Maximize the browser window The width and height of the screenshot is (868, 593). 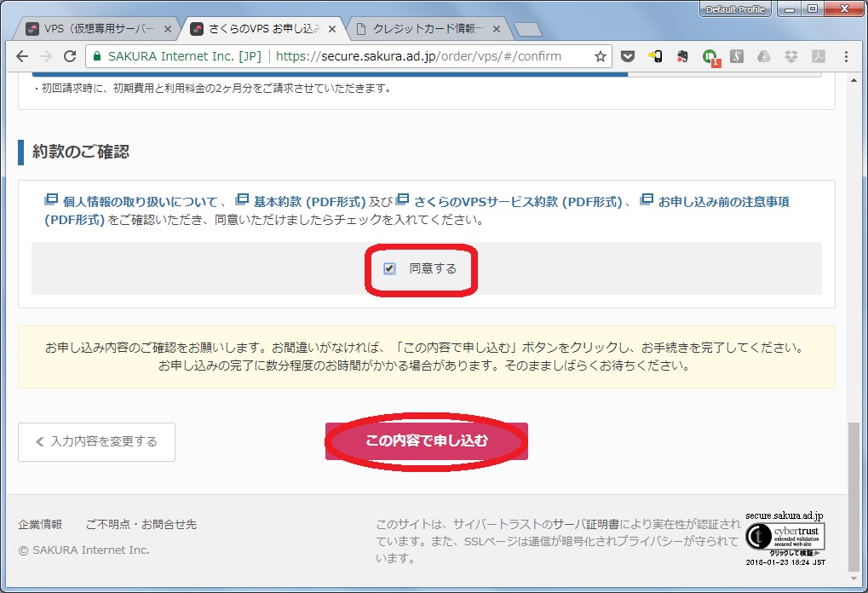[x=813, y=9]
